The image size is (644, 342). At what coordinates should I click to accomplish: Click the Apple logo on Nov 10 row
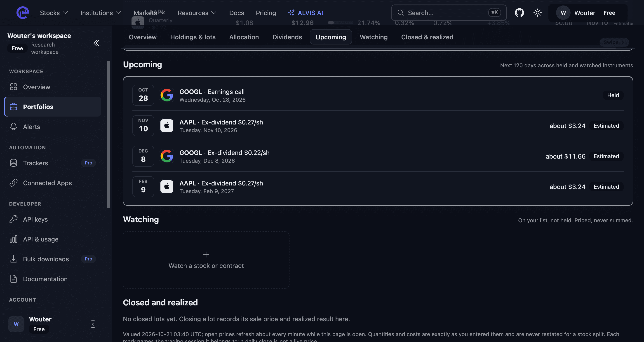click(x=167, y=126)
